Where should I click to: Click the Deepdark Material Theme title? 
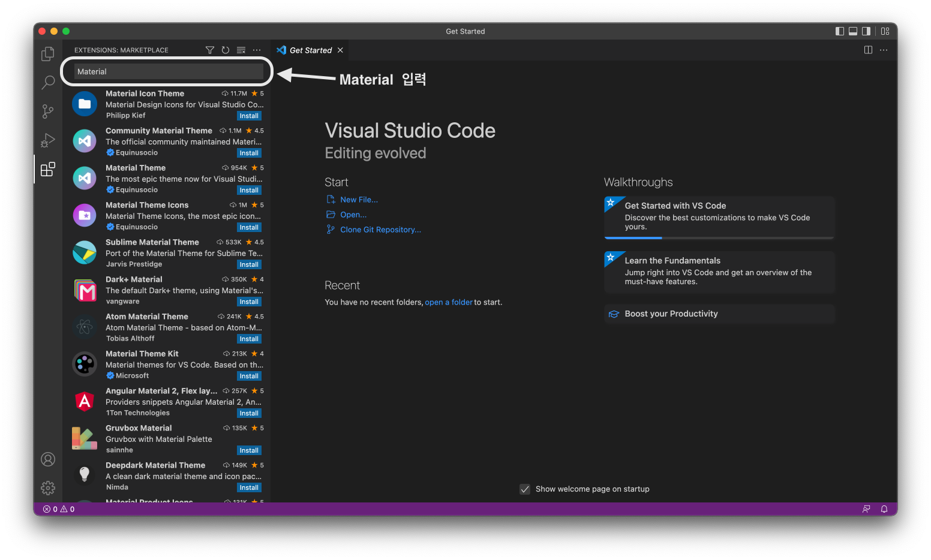click(x=155, y=465)
